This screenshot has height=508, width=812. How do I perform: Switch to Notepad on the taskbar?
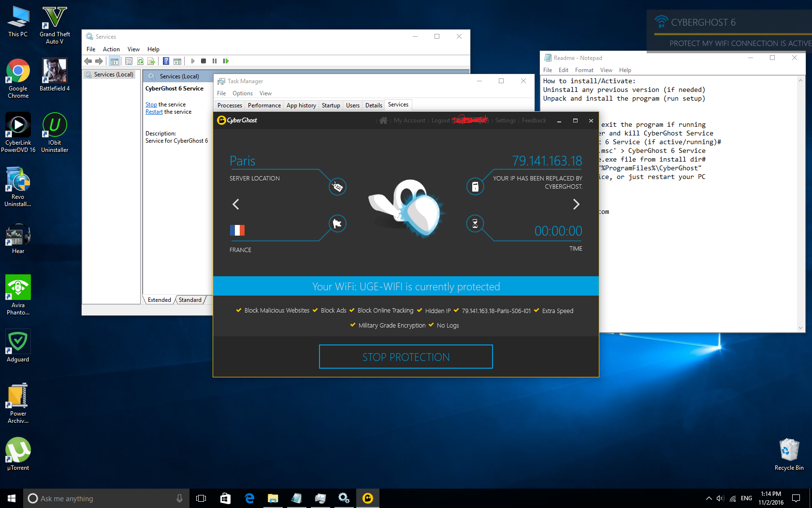click(x=297, y=498)
